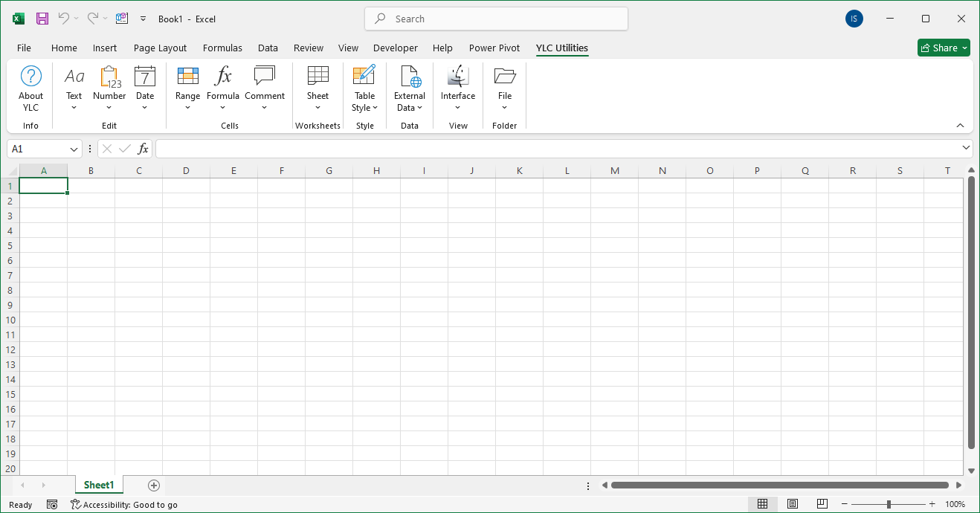
Task: Switch to Page Break Preview view
Action: [822, 504]
